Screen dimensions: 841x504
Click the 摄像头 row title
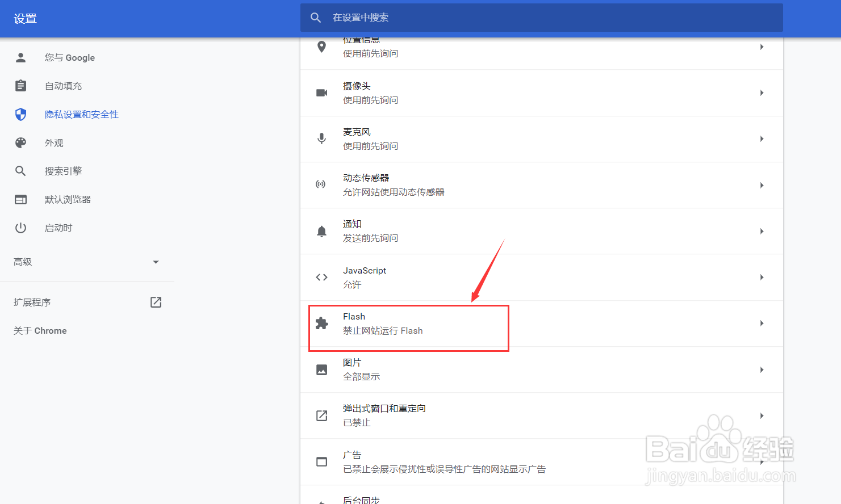357,86
